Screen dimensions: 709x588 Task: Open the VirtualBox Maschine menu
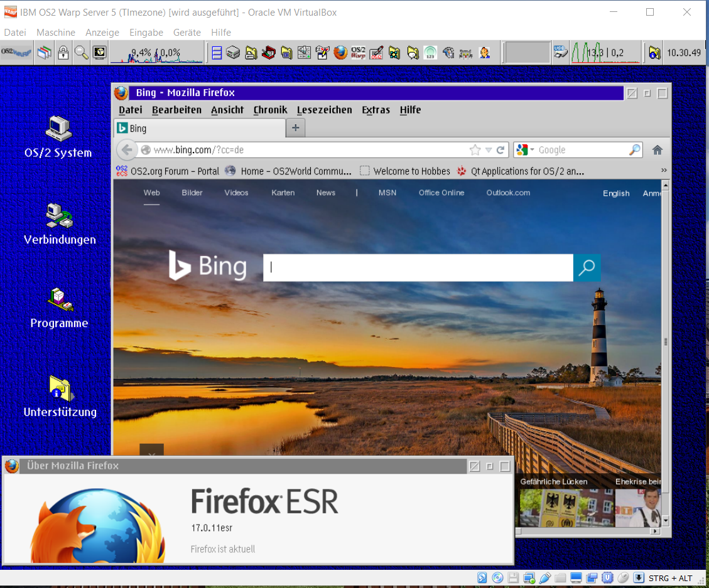coord(56,33)
